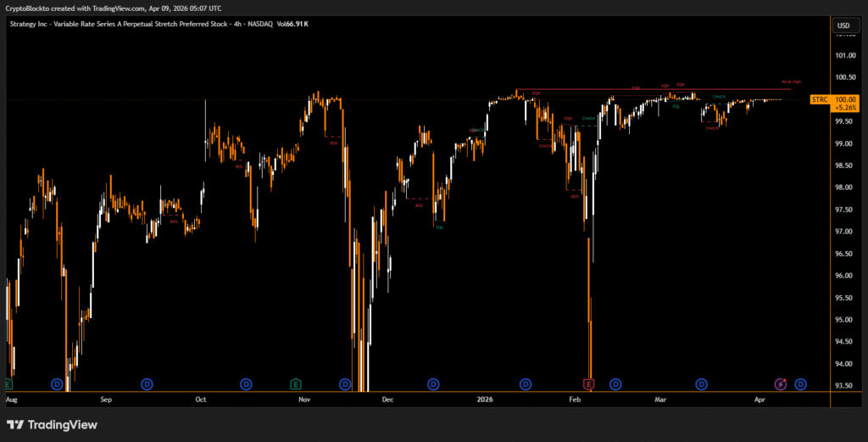Screen dimensions: 868x442
Task: Click the Oct label on time axis
Action: [x=201, y=398]
